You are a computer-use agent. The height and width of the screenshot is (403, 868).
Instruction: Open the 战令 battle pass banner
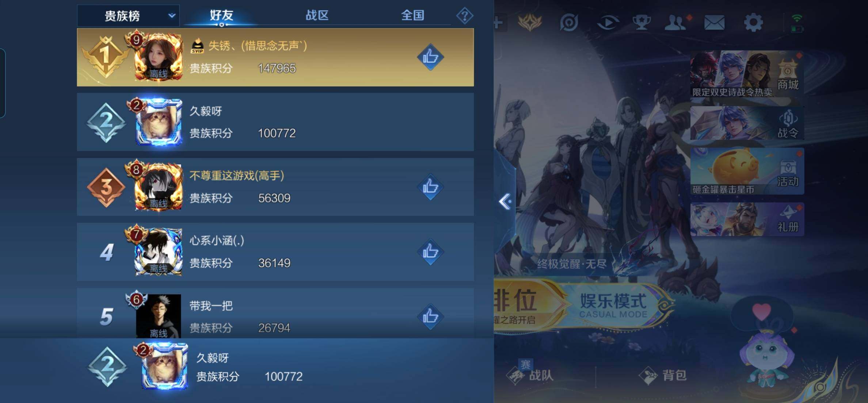coord(747,123)
